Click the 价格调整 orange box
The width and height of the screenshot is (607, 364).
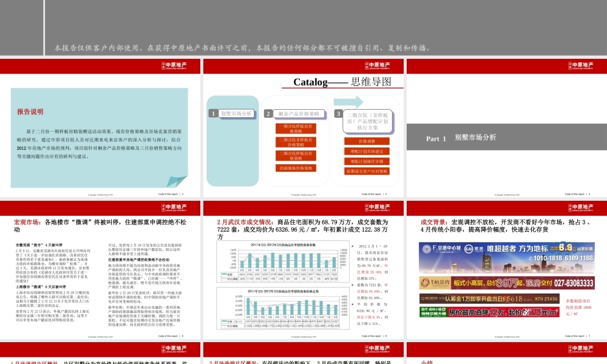tap(367, 141)
